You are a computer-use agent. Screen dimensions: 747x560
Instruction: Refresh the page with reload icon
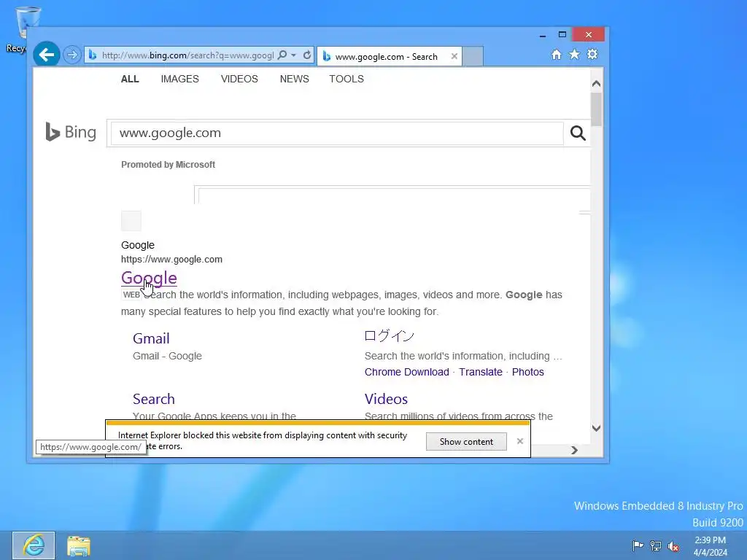click(307, 55)
